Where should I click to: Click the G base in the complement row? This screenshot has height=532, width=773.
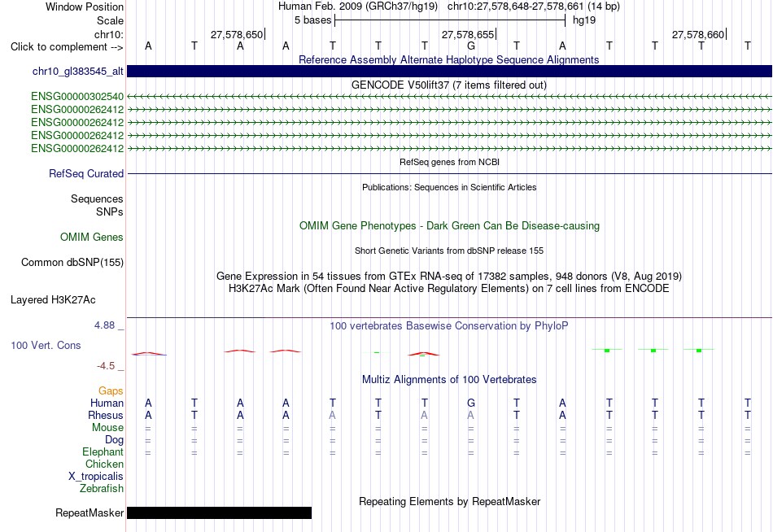(471, 46)
